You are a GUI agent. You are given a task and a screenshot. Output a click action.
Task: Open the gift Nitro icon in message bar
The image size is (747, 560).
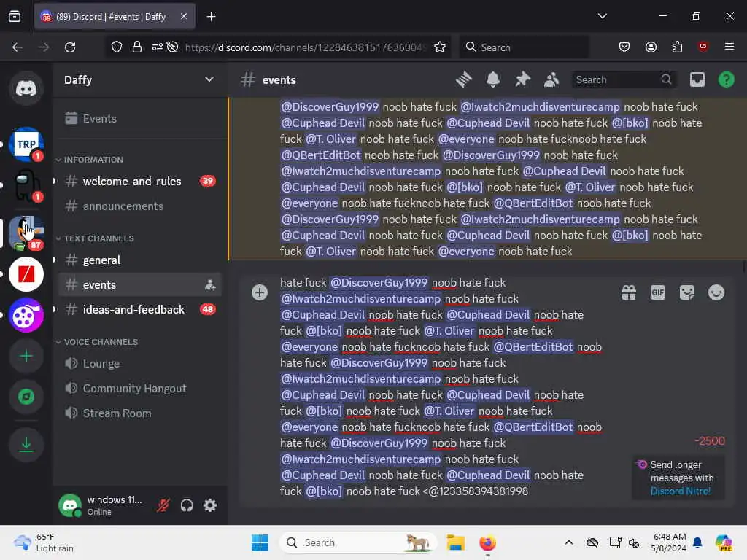click(x=629, y=292)
